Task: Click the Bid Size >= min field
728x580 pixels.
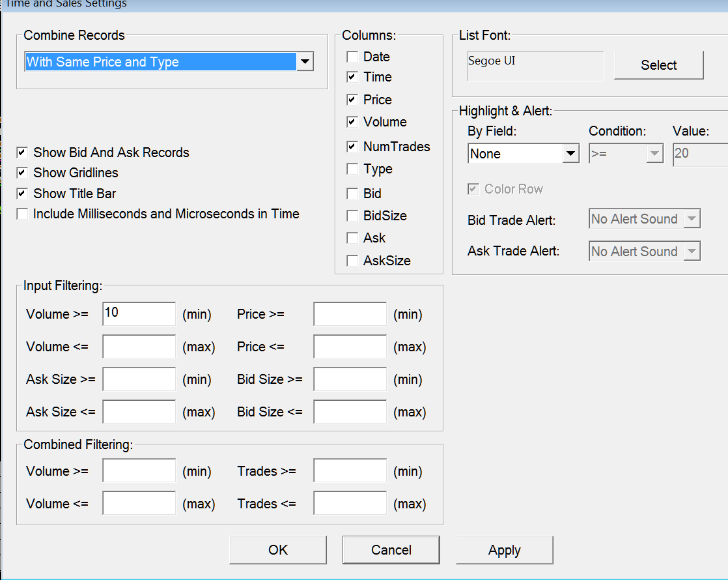Action: click(x=350, y=379)
